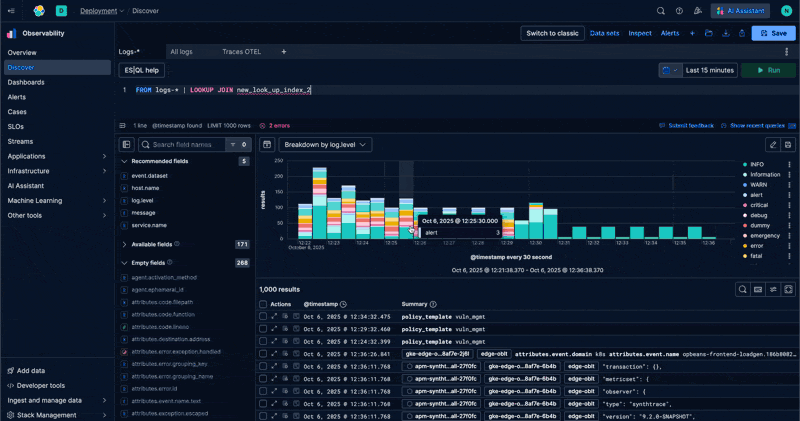800x421 pixels.
Task: Expand the first result row dated 12:34:32.475
Action: (274, 316)
